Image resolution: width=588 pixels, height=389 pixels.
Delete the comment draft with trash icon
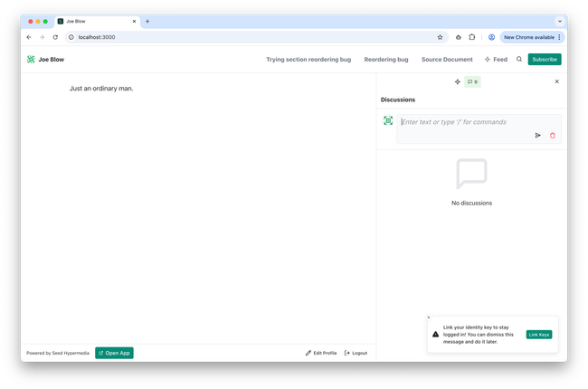553,136
